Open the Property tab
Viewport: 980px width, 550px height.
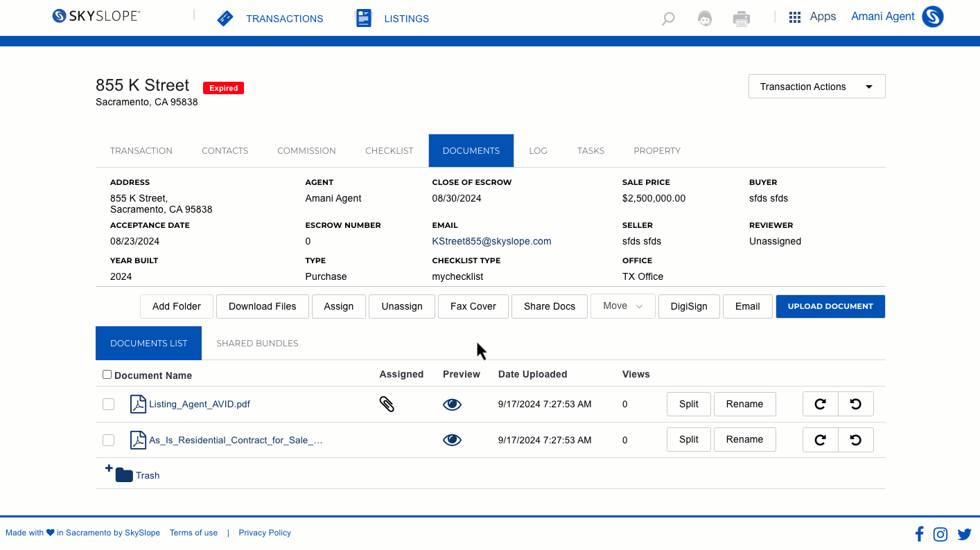(657, 150)
